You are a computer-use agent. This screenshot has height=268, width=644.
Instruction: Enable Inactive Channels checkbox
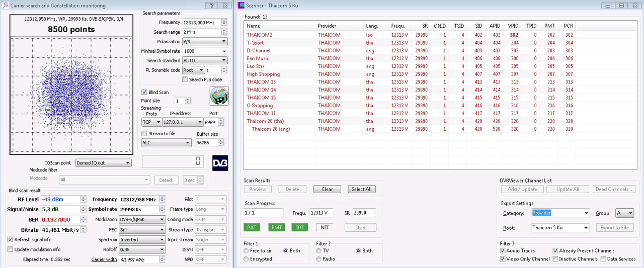pos(555,259)
